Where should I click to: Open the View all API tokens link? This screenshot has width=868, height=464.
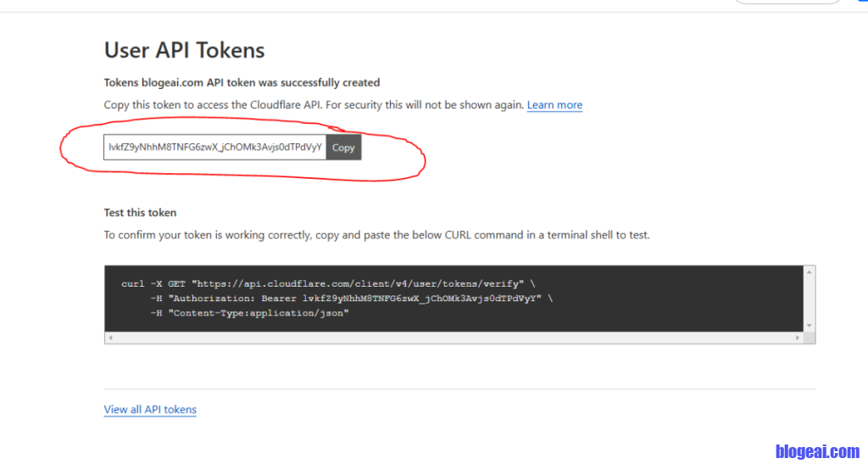coord(150,410)
